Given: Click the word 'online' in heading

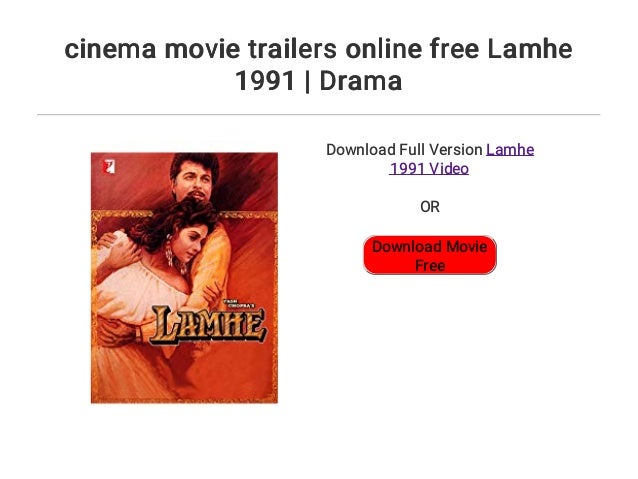Looking at the screenshot, I should coord(384,49).
